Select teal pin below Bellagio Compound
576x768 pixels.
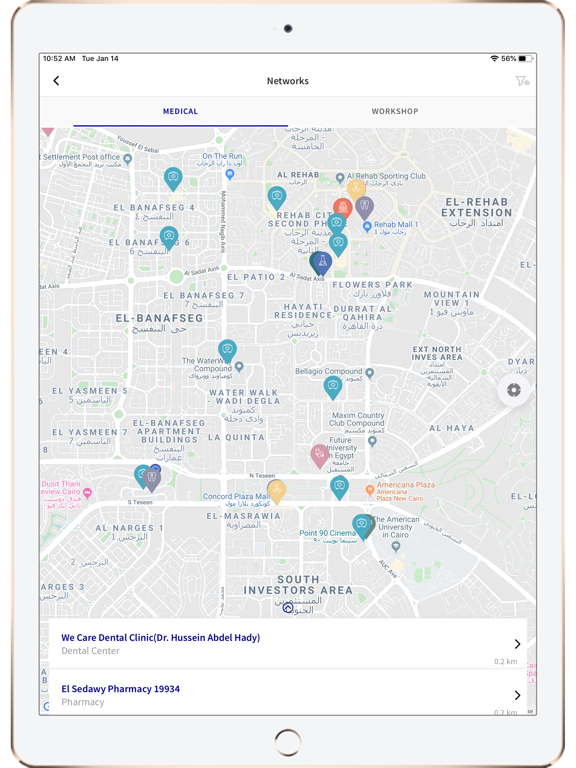(333, 387)
